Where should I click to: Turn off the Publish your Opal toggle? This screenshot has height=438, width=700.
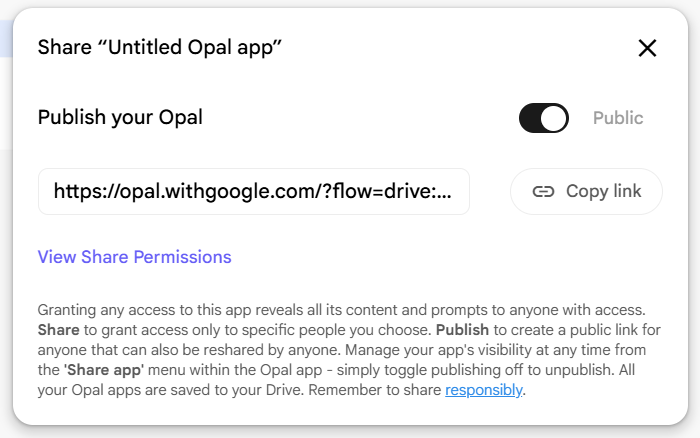pos(543,118)
